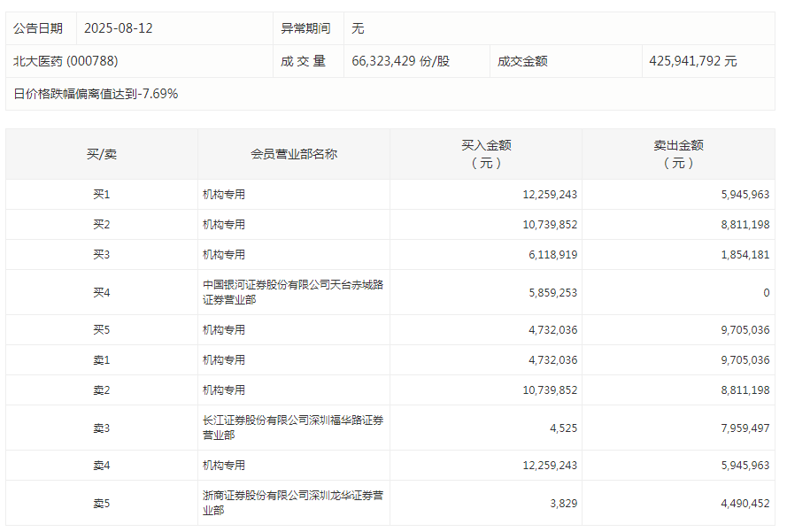Select the 公告日期 header cell
This screenshot has height=532, width=787.
(40, 27)
